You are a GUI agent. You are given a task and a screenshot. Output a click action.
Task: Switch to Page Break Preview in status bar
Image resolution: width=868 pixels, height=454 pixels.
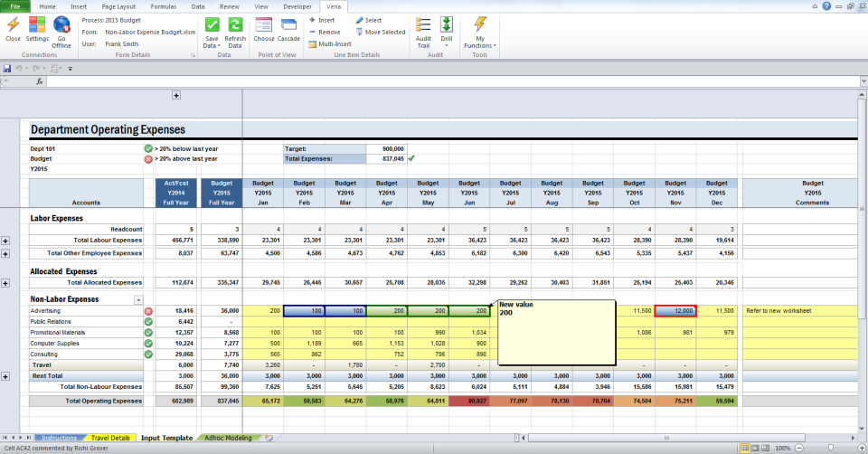coord(765,448)
